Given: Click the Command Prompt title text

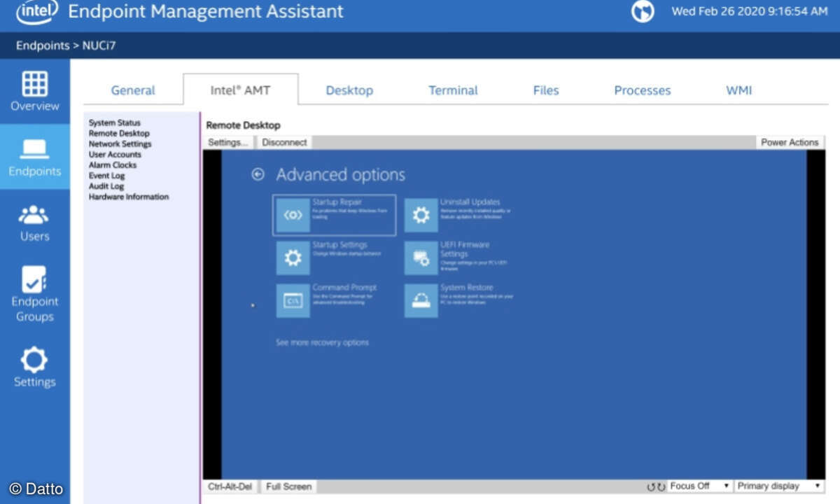Looking at the screenshot, I should 344,288.
